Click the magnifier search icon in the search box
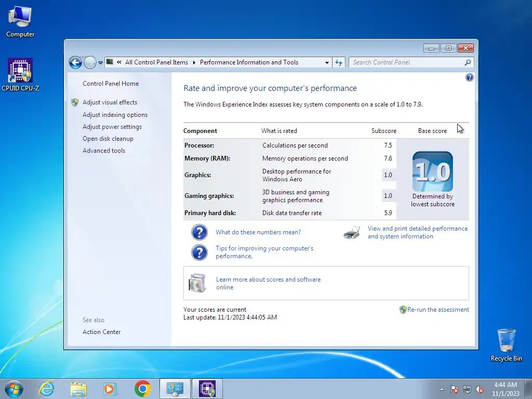The height and width of the screenshot is (399, 532). point(468,62)
